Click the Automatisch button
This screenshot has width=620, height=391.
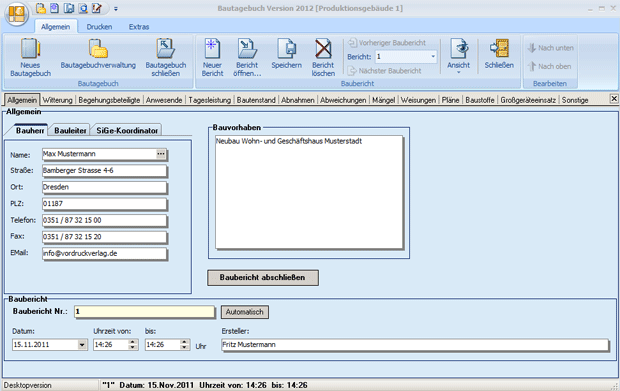pyautogui.click(x=244, y=312)
